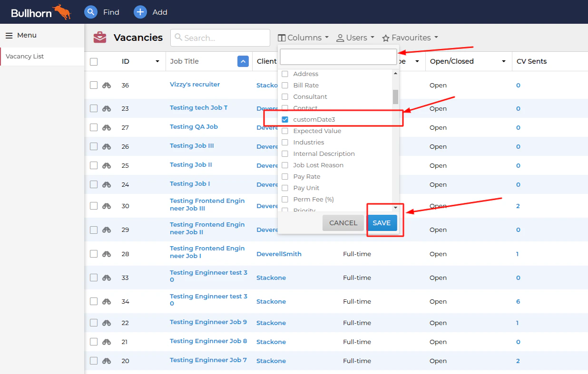This screenshot has width=588, height=374.
Task: Click binoculars icon in row ID 21
Action: [107, 342]
